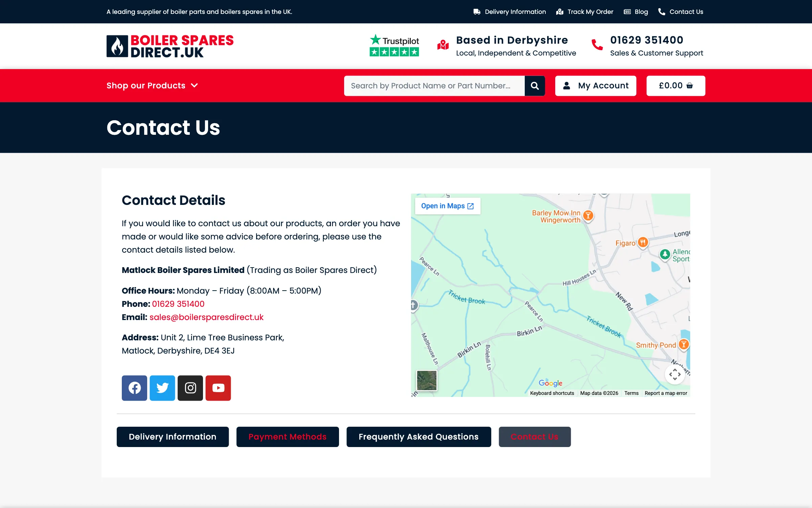
Task: Click the red phone icon in header
Action: coord(597,45)
